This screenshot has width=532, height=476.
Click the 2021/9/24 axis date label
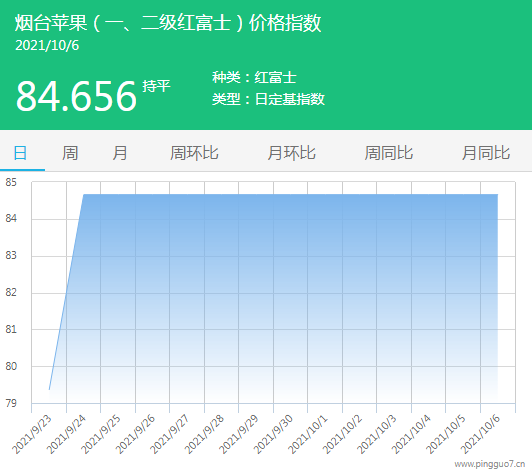coord(66,434)
